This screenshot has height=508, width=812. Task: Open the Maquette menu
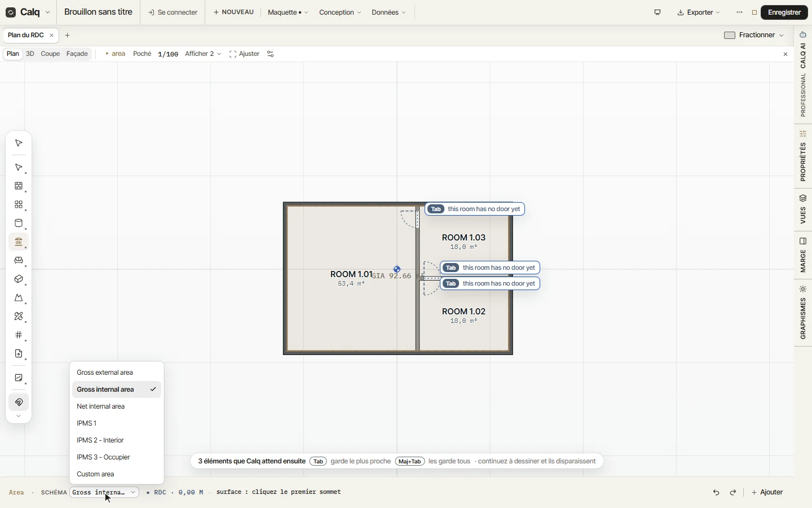coord(288,12)
